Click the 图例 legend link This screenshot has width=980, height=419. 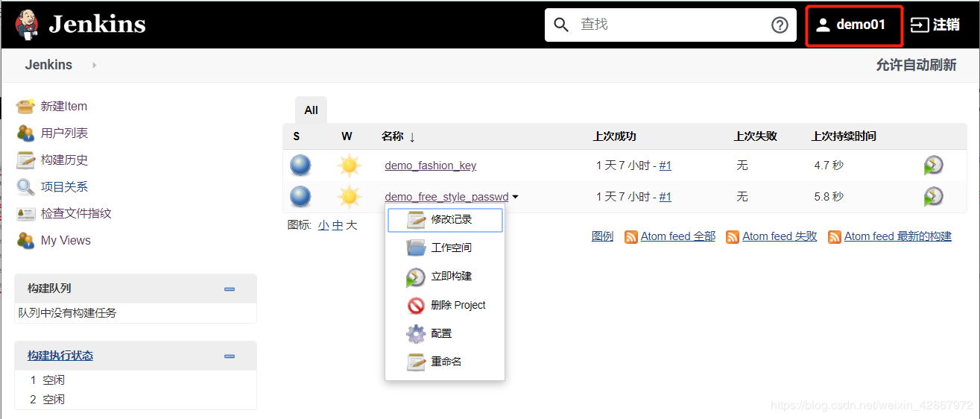602,236
